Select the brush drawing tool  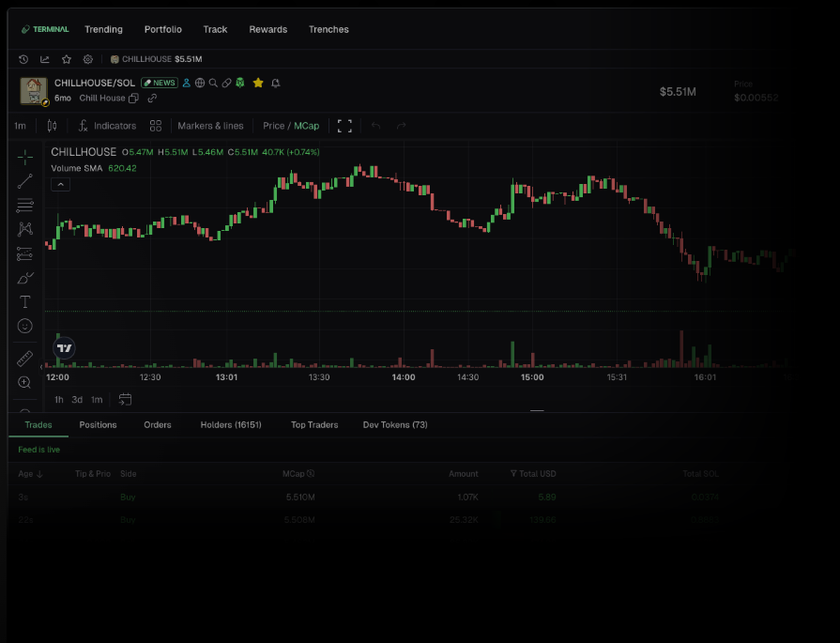[25, 278]
